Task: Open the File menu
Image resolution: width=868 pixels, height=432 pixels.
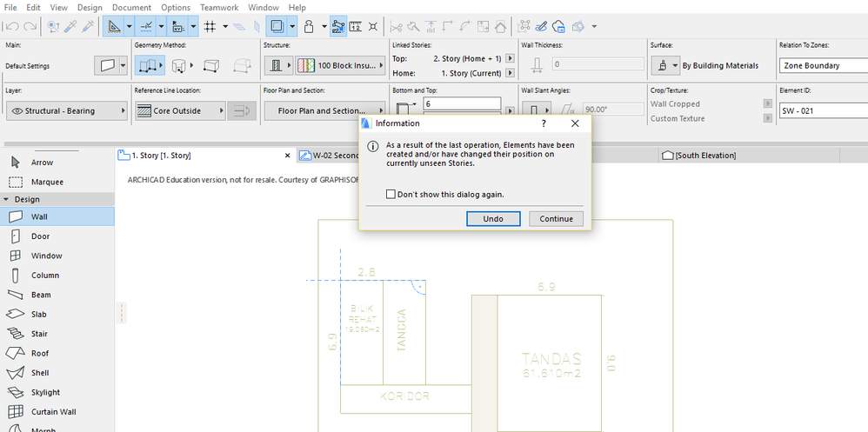Action: (10, 8)
